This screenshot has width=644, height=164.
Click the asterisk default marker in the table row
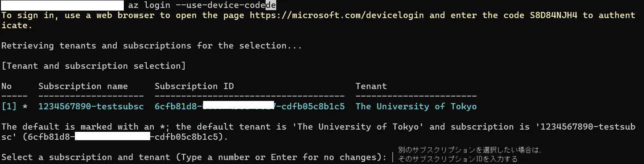coord(25,106)
